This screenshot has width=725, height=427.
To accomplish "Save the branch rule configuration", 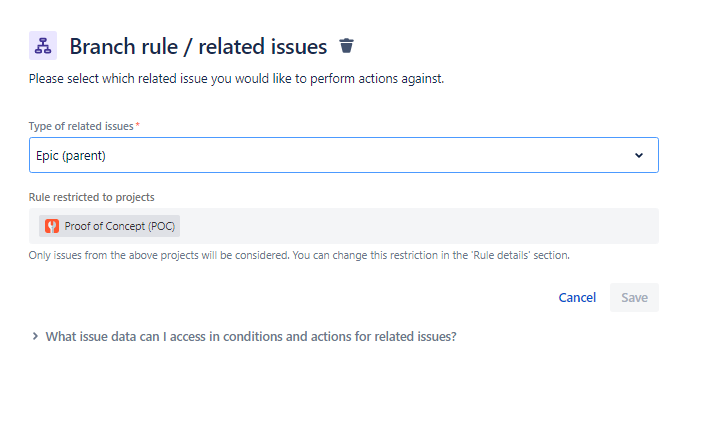I will point(634,297).
